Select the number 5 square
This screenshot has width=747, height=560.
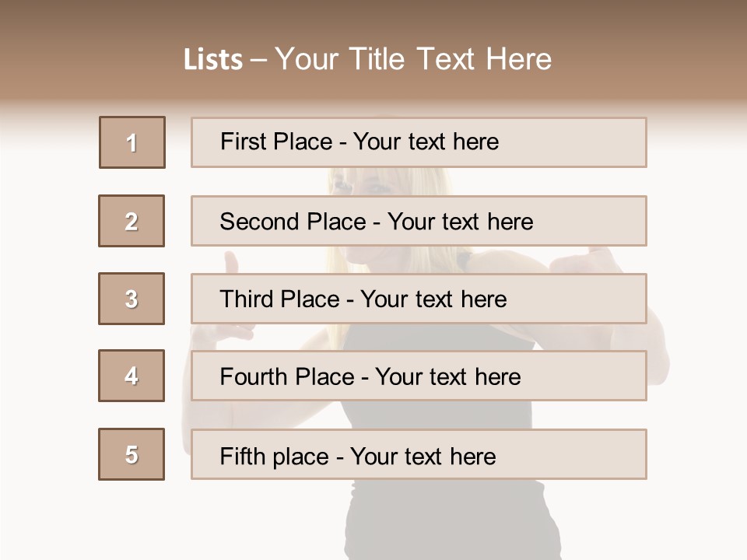coord(132,454)
